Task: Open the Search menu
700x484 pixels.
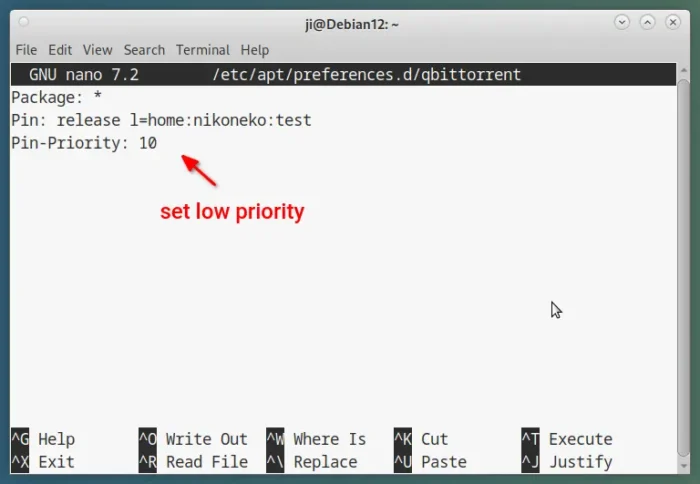Action: coord(144,50)
